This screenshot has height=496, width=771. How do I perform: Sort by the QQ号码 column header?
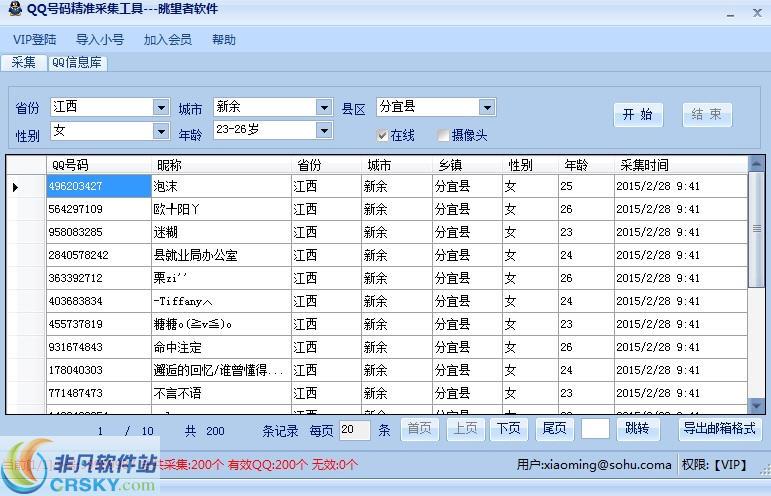(99, 165)
